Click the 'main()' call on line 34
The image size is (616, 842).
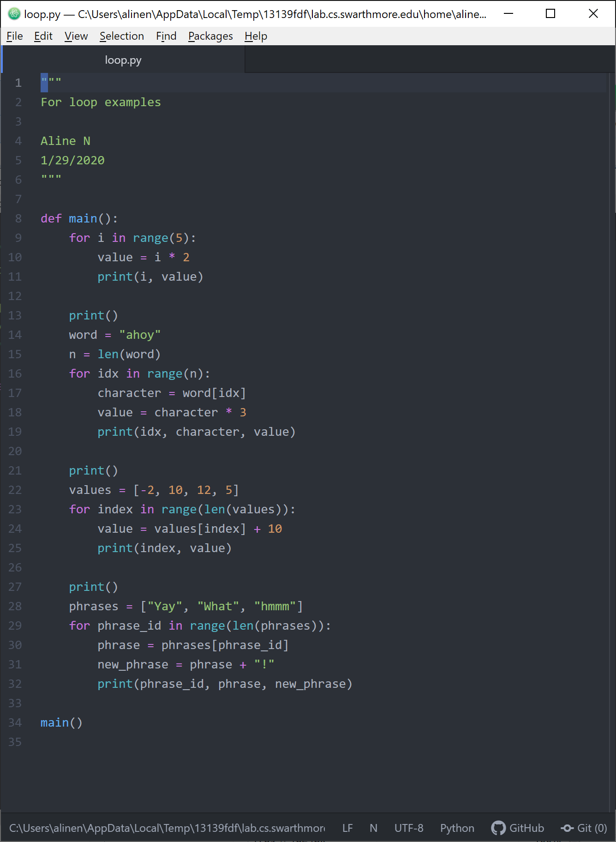point(61,722)
